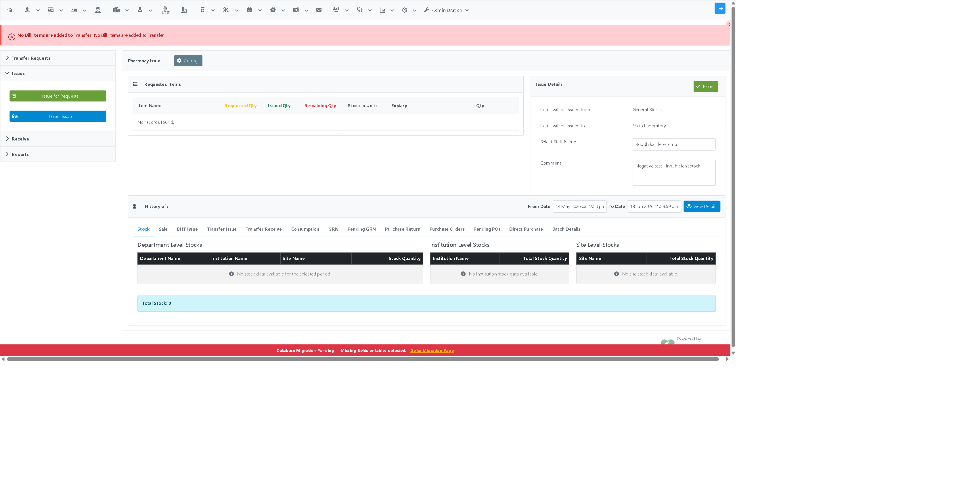The height and width of the screenshot is (478, 980).
Task: Select the Stock history tab
Action: 143,229
